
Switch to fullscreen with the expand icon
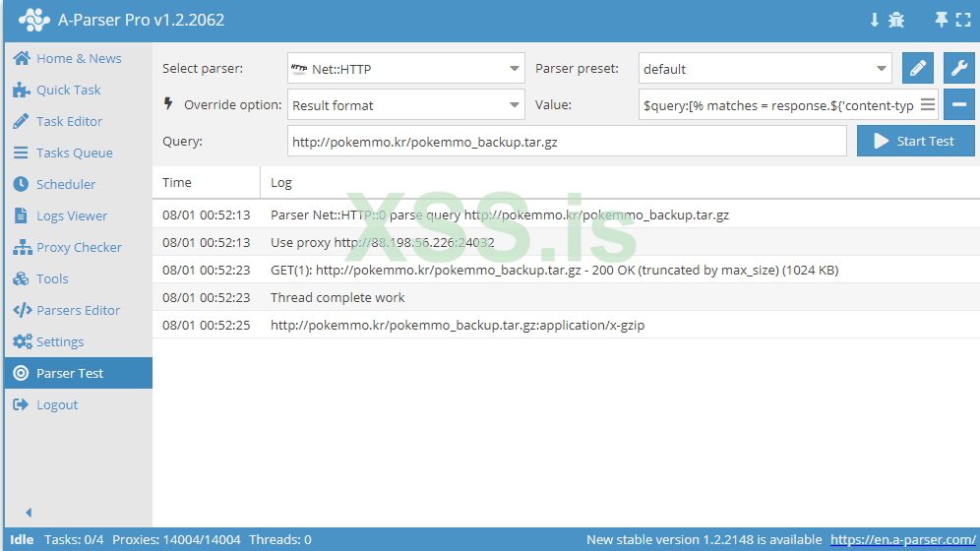tap(963, 20)
